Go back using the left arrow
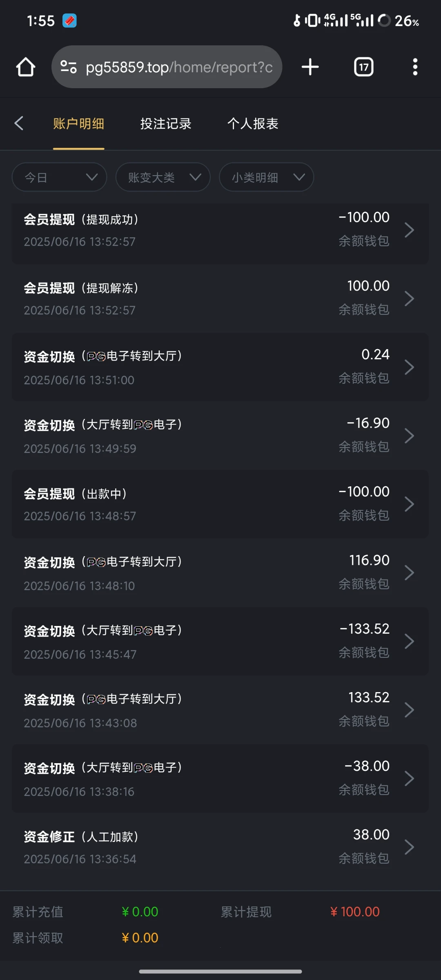 coord(19,123)
